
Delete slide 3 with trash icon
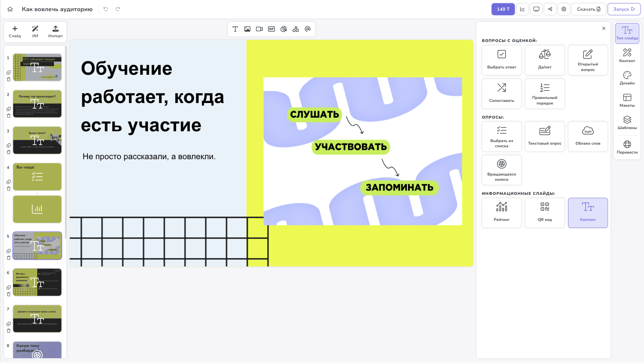[x=9, y=152]
